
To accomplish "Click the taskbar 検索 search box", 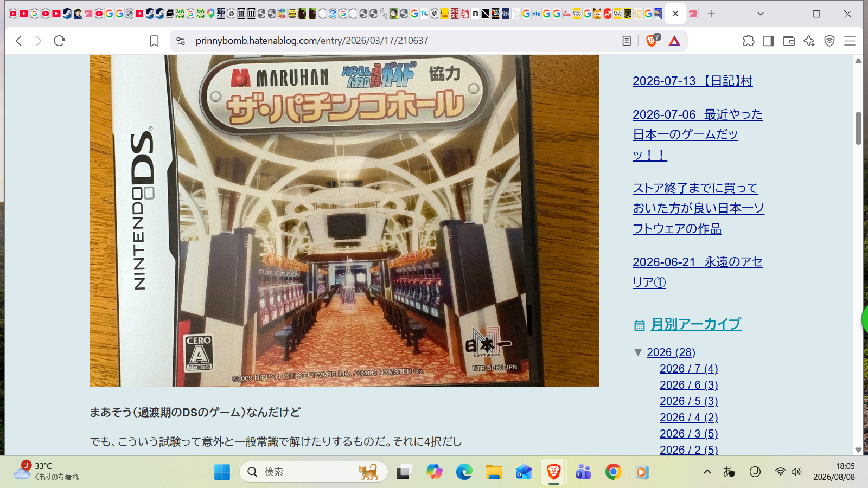I will click(314, 472).
